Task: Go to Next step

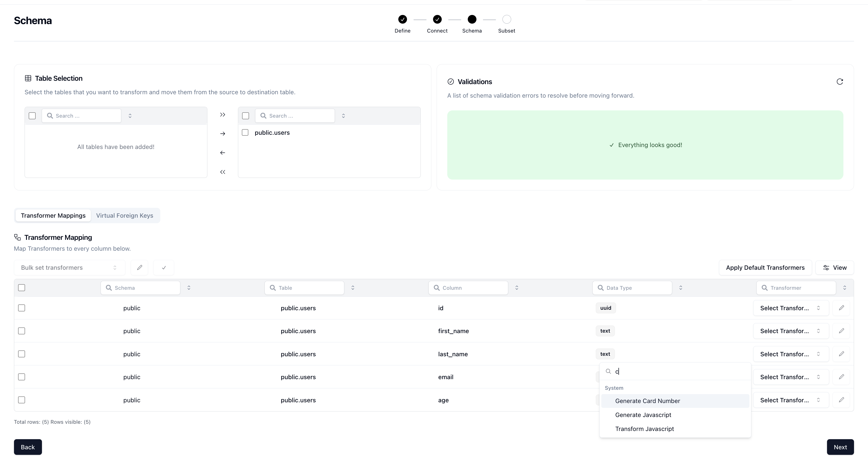Action: click(840, 447)
